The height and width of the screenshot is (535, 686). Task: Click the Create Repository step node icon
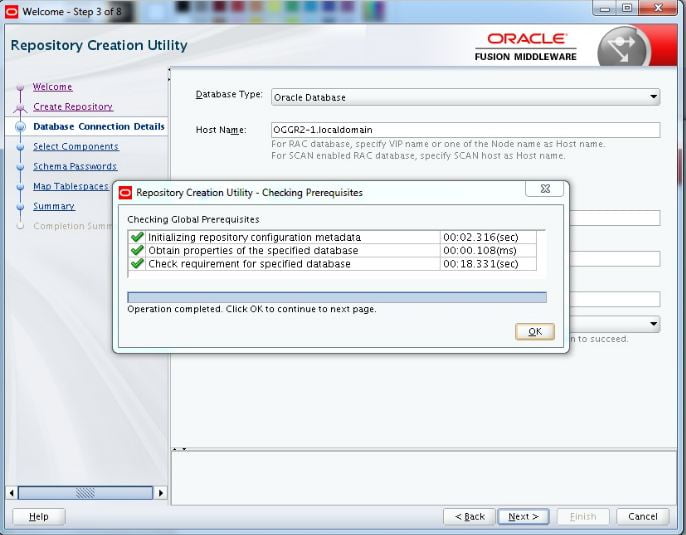tap(20, 107)
